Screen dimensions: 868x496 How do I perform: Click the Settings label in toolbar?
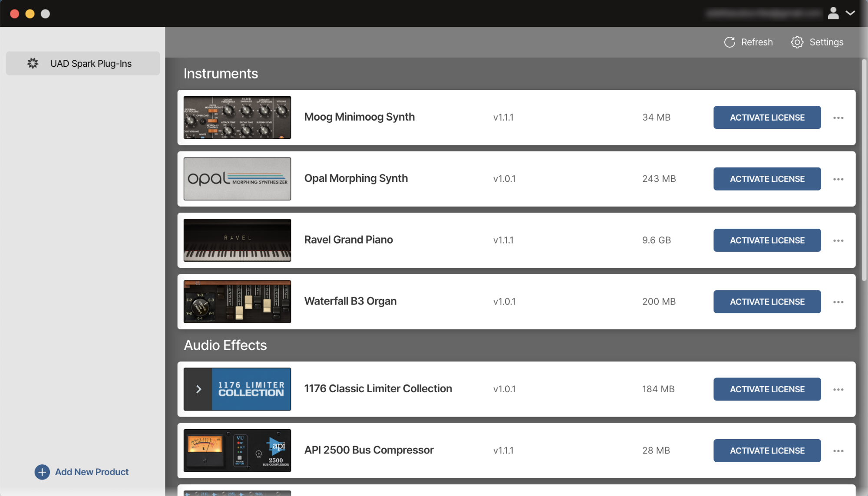(x=826, y=42)
